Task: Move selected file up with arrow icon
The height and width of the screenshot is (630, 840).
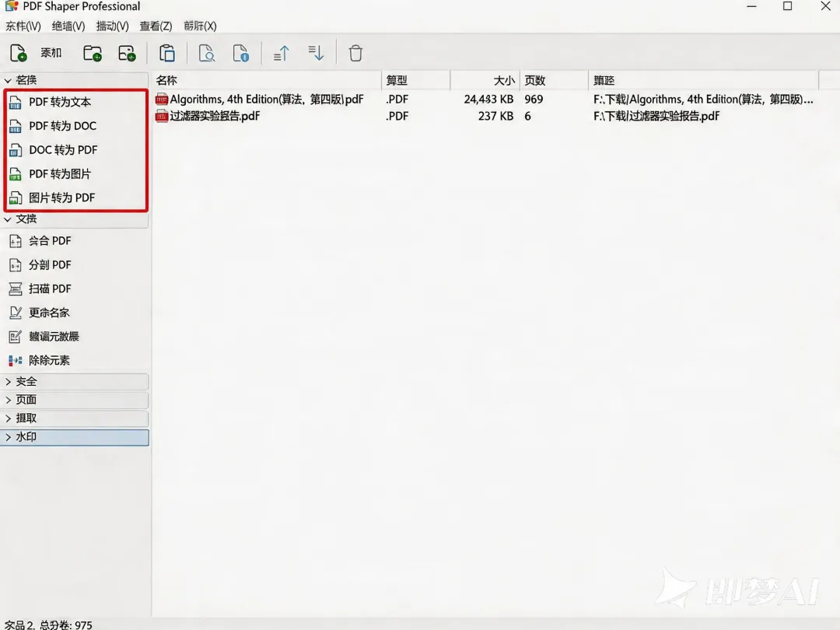Action: [282, 53]
